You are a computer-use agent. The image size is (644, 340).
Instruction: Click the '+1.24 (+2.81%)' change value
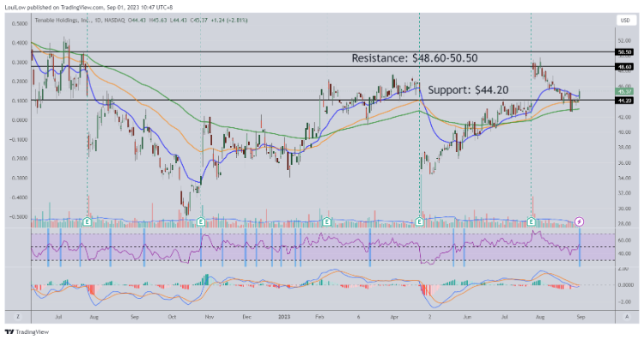[228, 20]
